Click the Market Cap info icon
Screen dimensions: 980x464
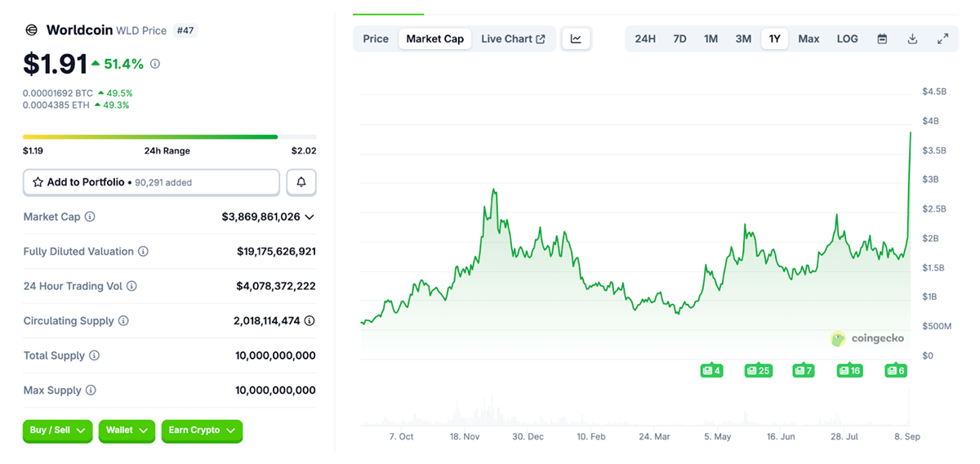pyautogui.click(x=90, y=217)
